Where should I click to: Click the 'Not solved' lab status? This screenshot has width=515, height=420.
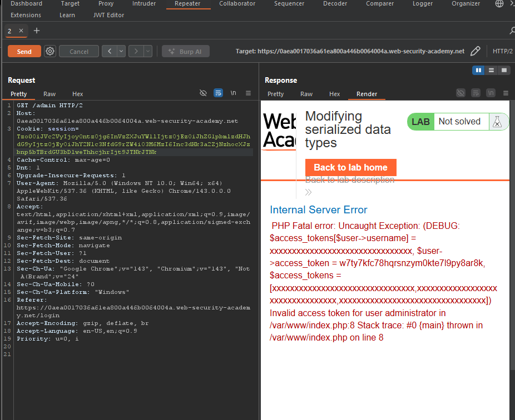[x=459, y=122]
